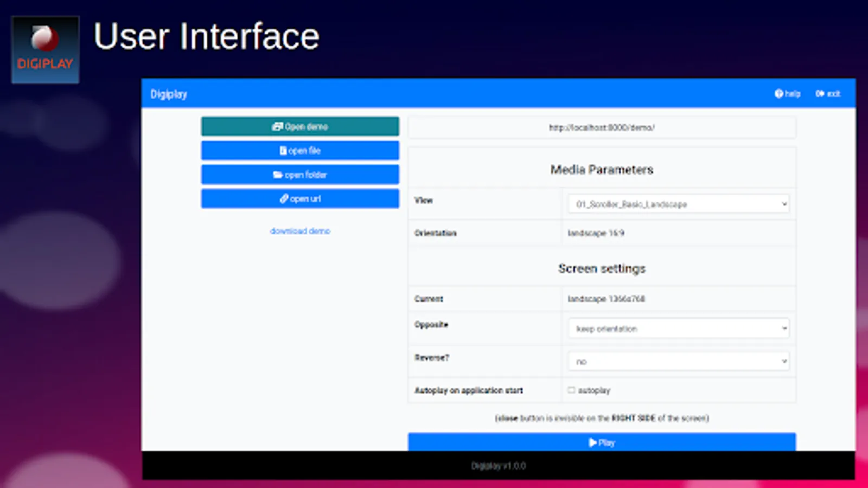Viewport: 868px width, 488px height.
Task: Click the Open demo button
Action: click(300, 126)
